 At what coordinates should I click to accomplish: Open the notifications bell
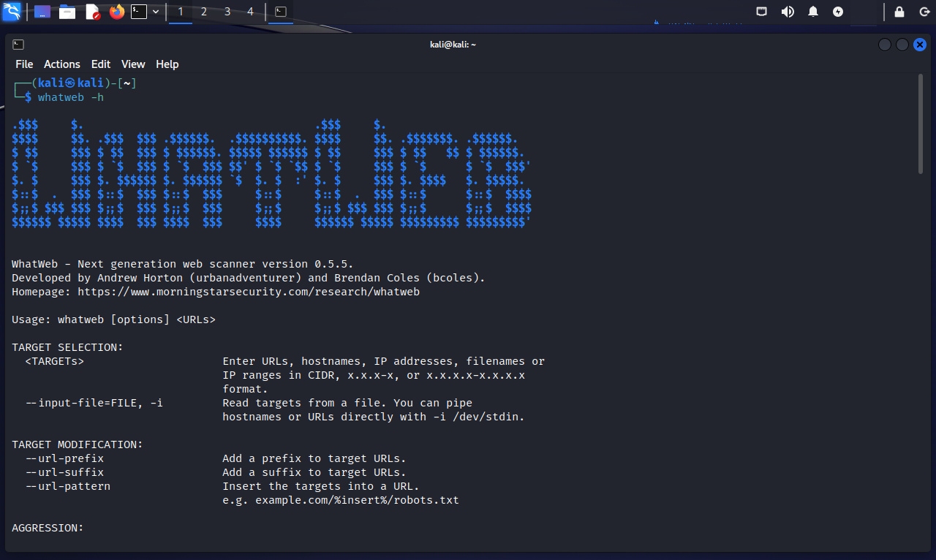click(813, 12)
